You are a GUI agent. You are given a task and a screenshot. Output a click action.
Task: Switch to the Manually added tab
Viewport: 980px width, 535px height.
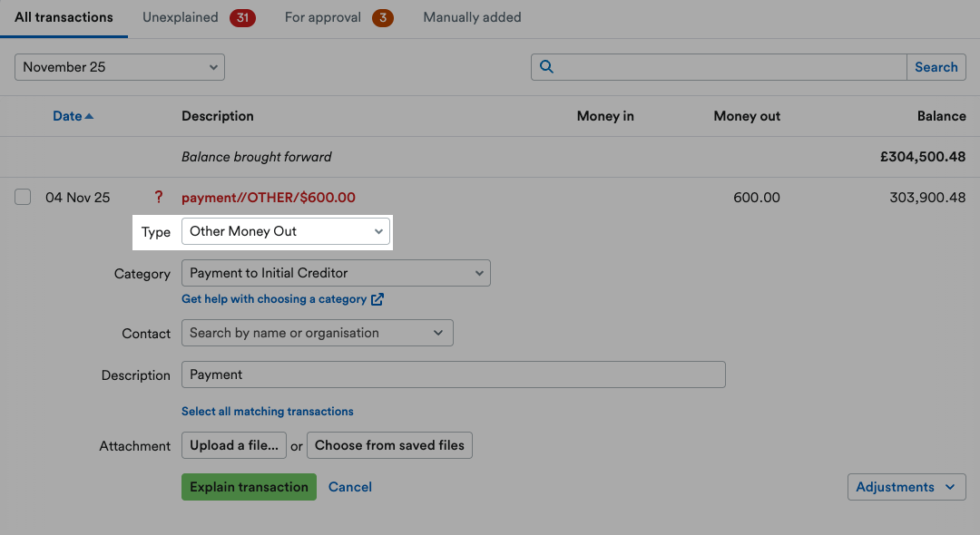click(472, 17)
